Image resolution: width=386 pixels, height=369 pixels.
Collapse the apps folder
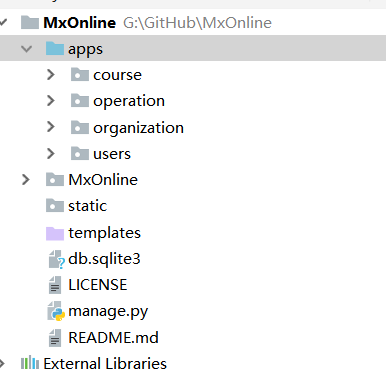pyautogui.click(x=26, y=49)
